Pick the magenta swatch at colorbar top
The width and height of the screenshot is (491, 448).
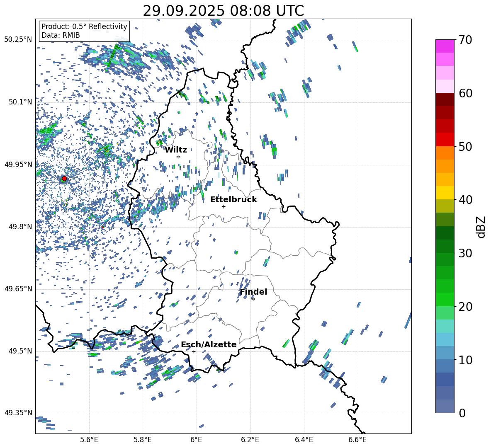[445, 46]
